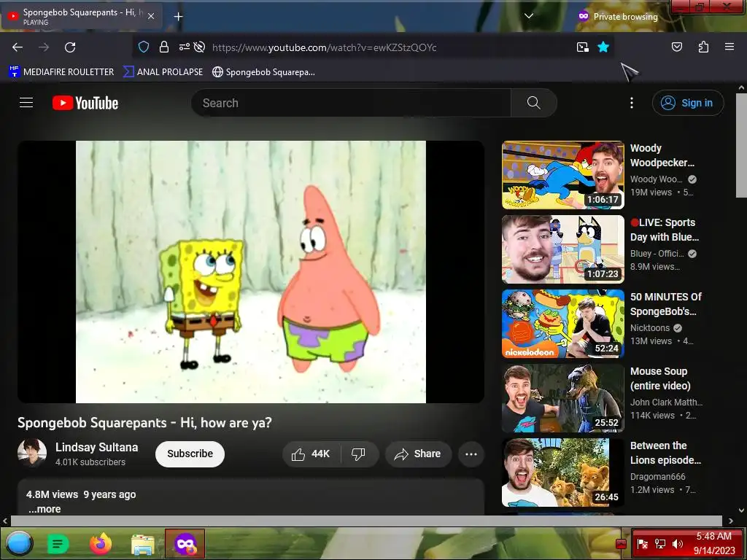Toggle the blue bookmark star

pos(603,47)
